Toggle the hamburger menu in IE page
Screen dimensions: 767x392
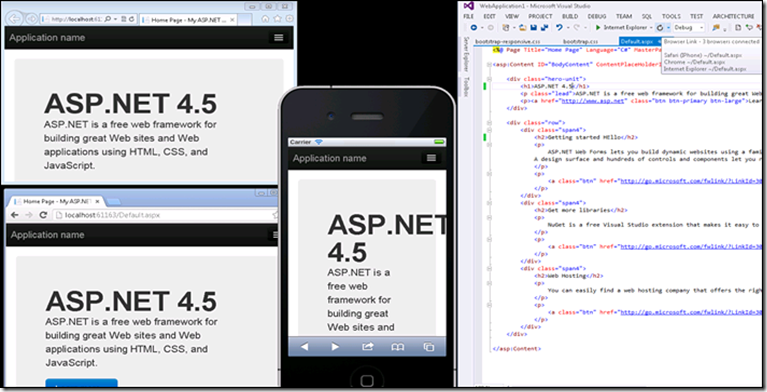(279, 38)
